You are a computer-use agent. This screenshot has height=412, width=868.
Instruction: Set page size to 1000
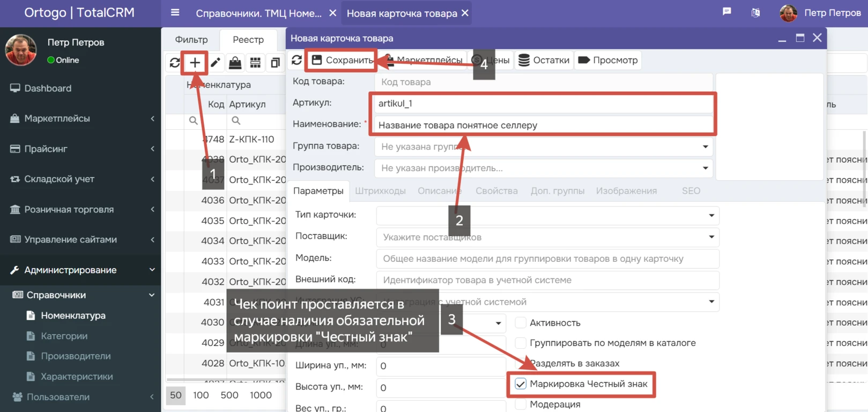(261, 395)
